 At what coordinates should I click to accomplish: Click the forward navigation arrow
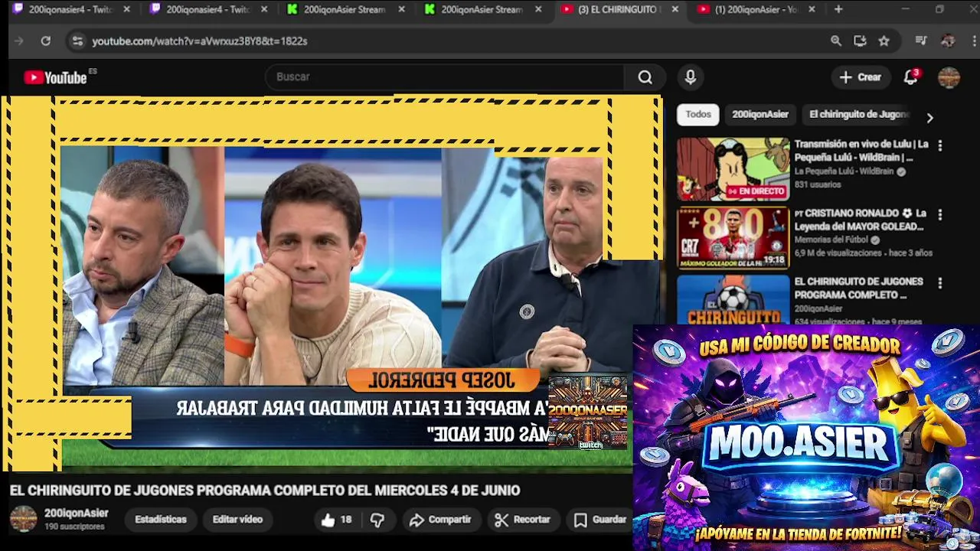tap(19, 41)
